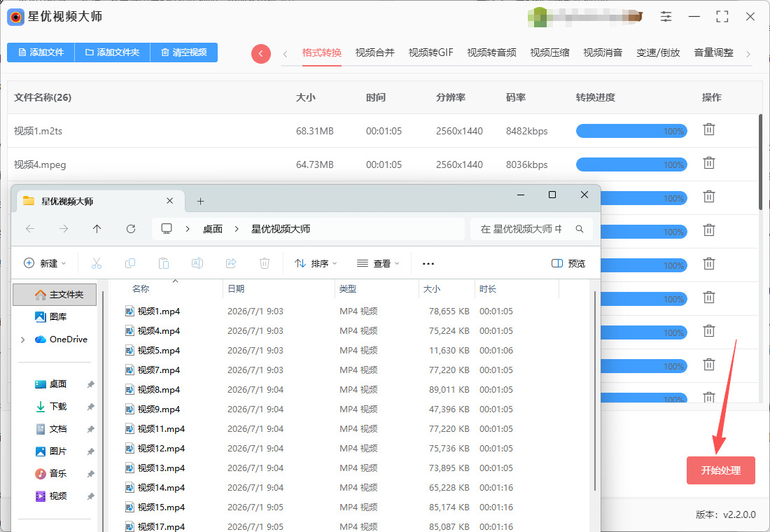Open the See more ellipsis menu in Explorer
The width and height of the screenshot is (770, 532).
[x=428, y=264]
